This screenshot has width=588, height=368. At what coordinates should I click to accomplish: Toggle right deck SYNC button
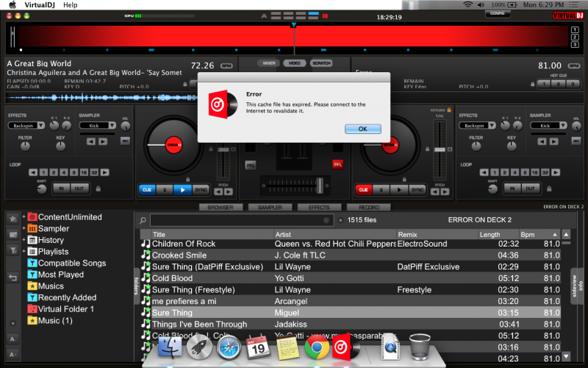pos(417,190)
